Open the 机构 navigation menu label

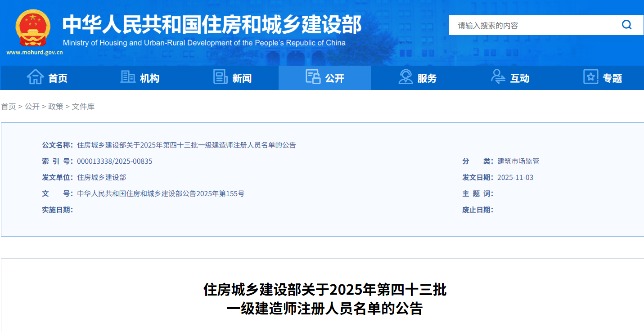149,78
